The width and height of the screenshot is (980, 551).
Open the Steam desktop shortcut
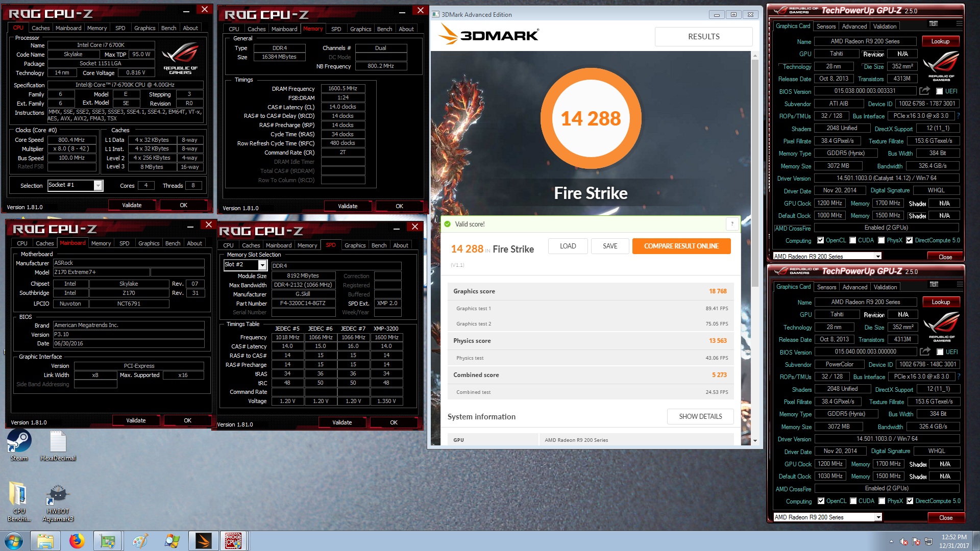click(x=19, y=445)
